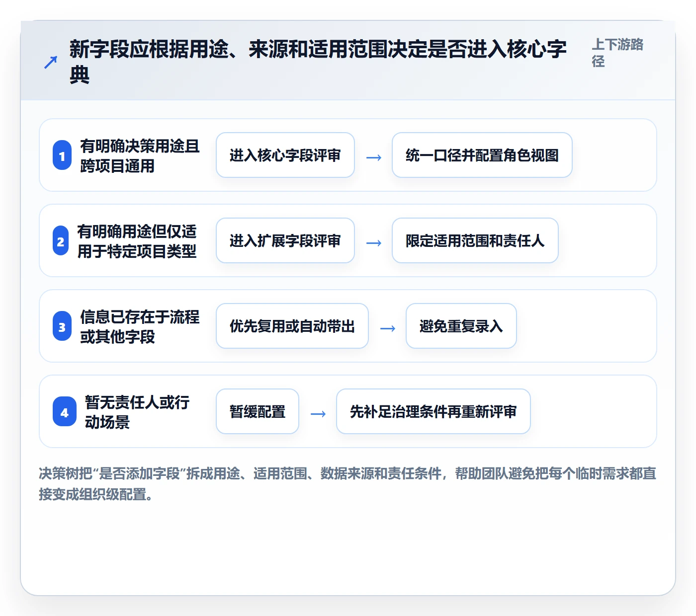
Task: Click the condition text 有明确决策用途且跨项目通用
Action: (x=140, y=155)
